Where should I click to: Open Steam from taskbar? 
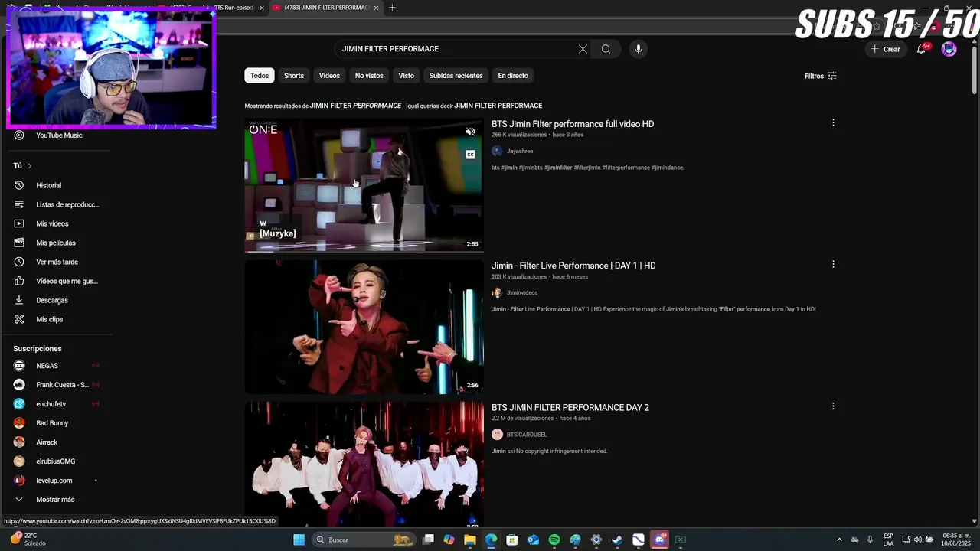pos(617,540)
